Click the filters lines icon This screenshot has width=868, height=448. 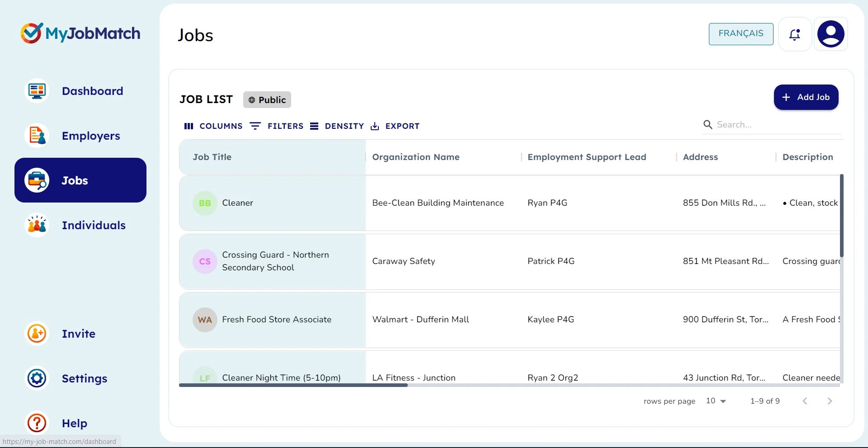(255, 126)
